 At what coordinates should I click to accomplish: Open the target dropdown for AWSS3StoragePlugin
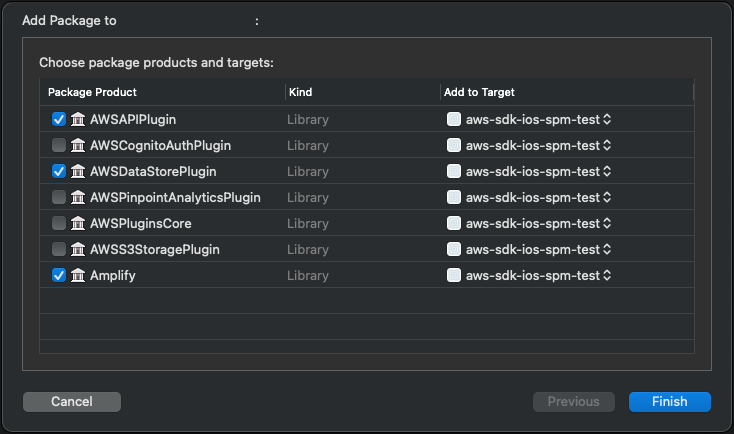pyautogui.click(x=607, y=250)
